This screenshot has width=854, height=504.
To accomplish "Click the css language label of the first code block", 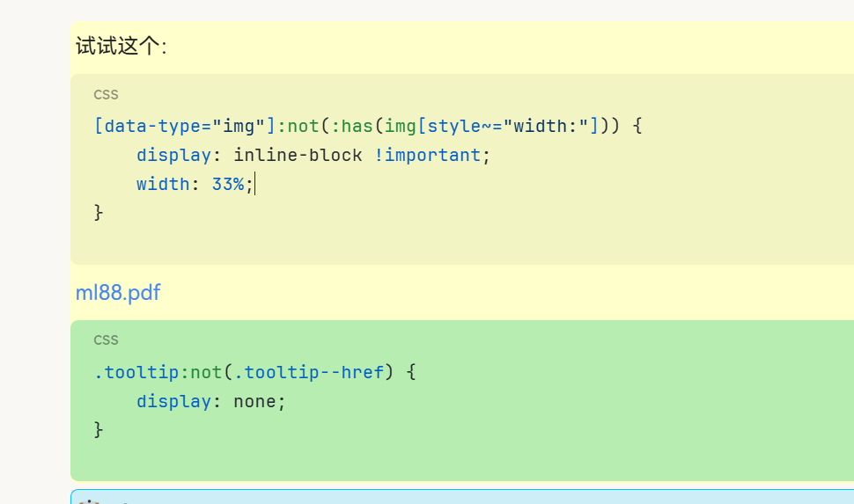I will click(106, 95).
